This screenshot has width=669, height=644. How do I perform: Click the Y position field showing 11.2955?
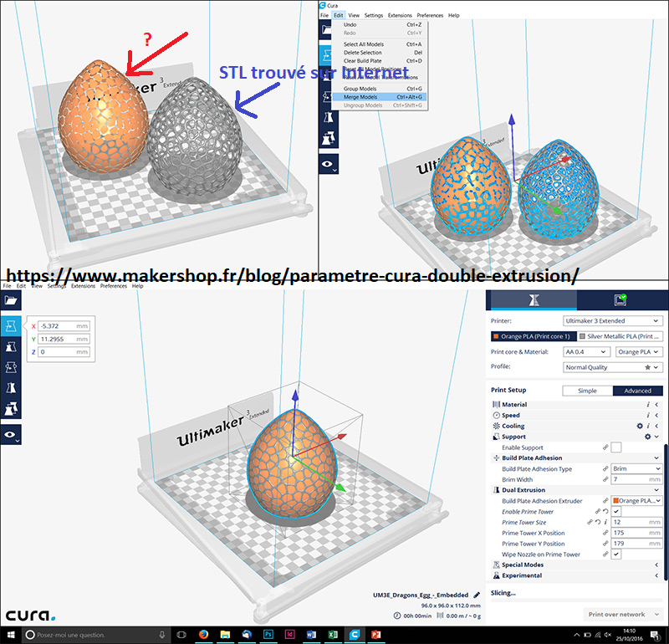tap(64, 339)
